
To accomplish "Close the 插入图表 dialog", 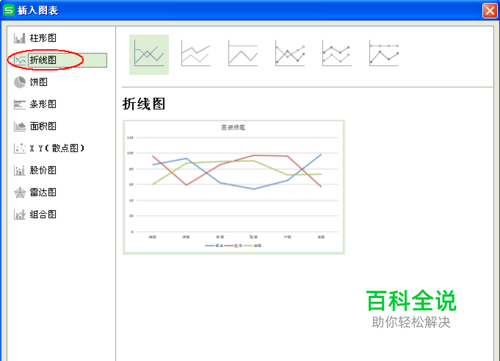I will coord(490,11).
